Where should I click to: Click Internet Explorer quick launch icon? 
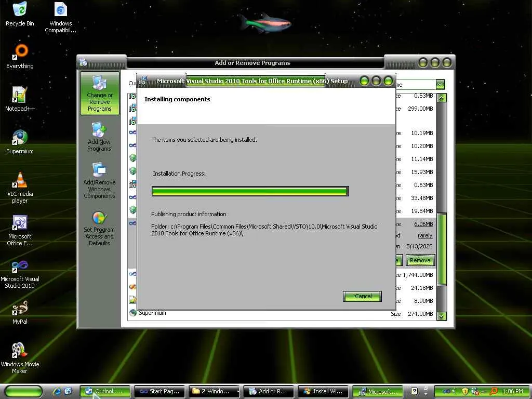coord(56,391)
